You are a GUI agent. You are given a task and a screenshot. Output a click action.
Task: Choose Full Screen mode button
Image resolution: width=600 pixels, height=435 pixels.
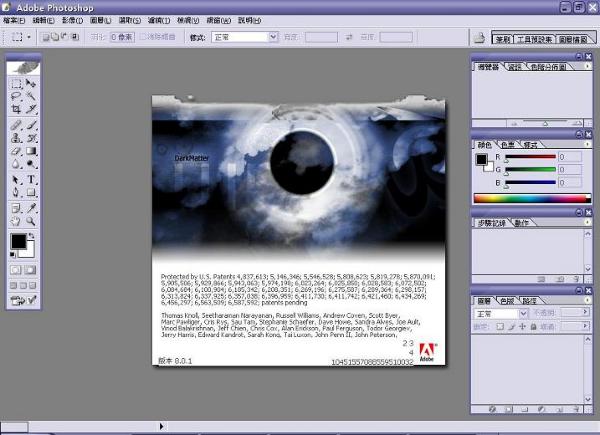(33, 285)
